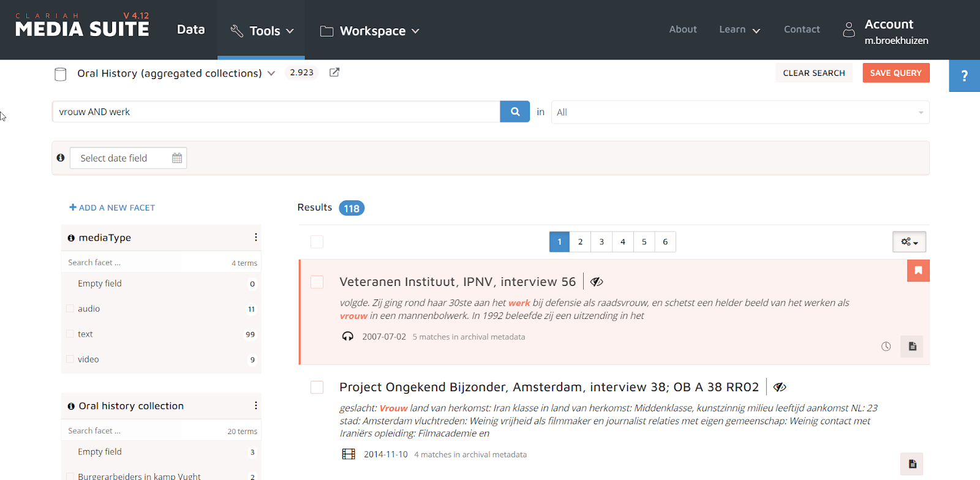980x480 pixels.
Task: Click the orange bookmark icon on first result
Action: click(918, 271)
